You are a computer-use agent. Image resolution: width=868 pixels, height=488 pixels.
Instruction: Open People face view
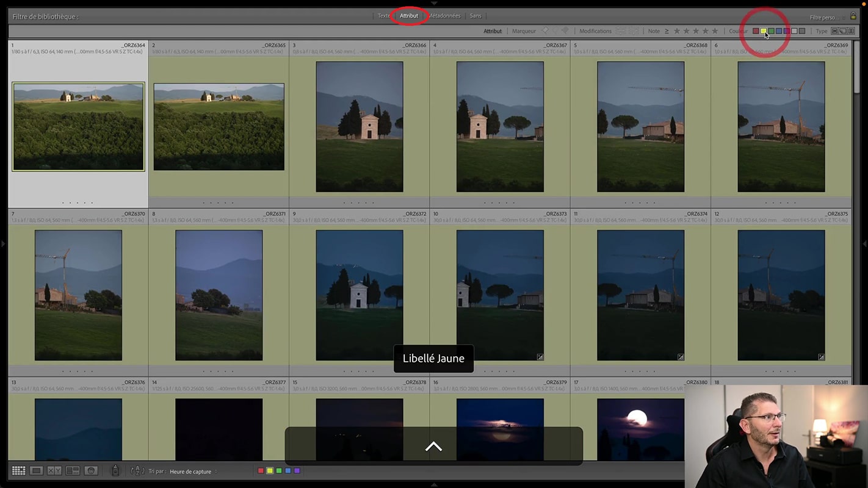91,470
